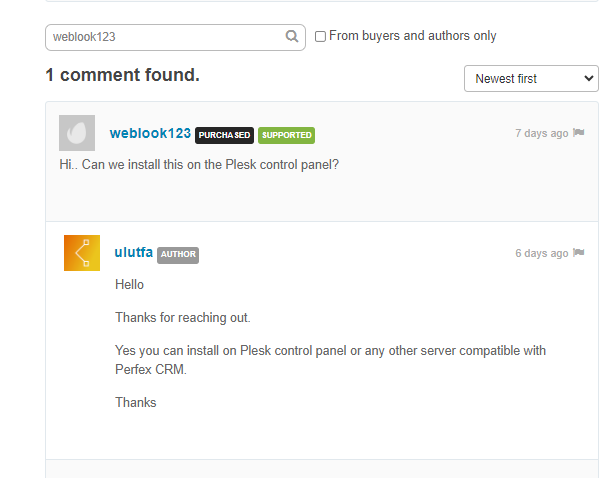
Task: Open the 'Newest first' sort dropdown
Action: click(531, 79)
